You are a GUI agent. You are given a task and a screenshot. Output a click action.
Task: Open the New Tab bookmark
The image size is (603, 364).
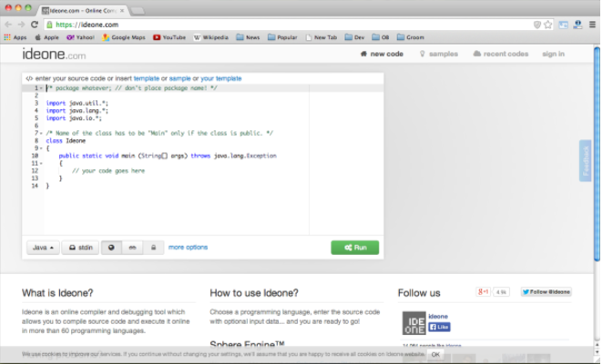click(322, 37)
